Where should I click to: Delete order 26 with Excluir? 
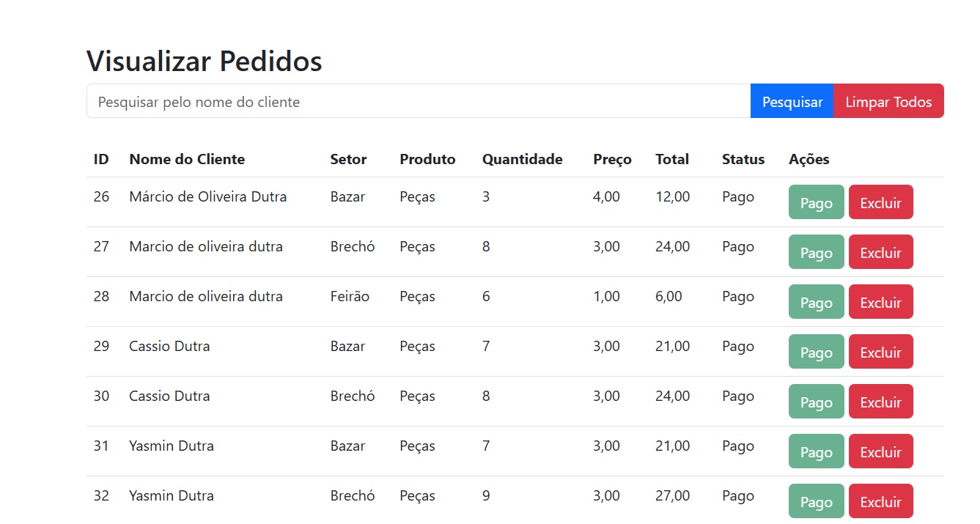point(880,202)
